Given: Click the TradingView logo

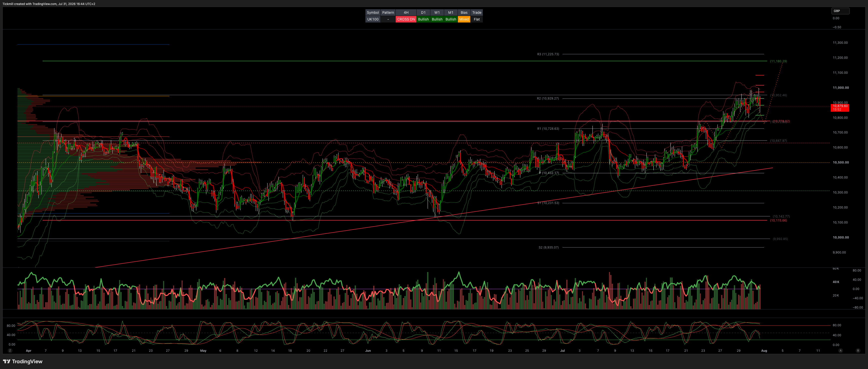Looking at the screenshot, I should click(x=22, y=361).
